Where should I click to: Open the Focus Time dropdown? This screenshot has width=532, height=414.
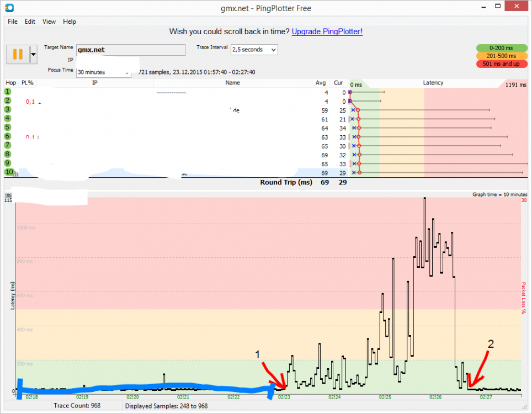pos(126,72)
